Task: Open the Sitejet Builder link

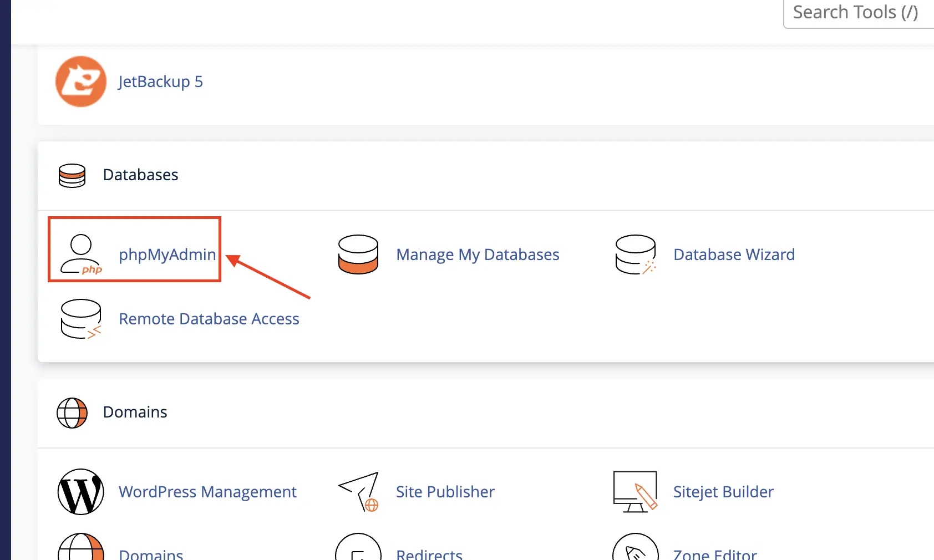Action: 723,492
